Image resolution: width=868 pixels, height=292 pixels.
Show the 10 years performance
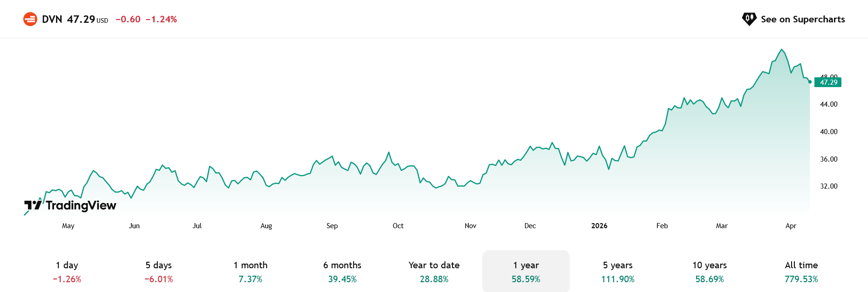tap(710, 272)
